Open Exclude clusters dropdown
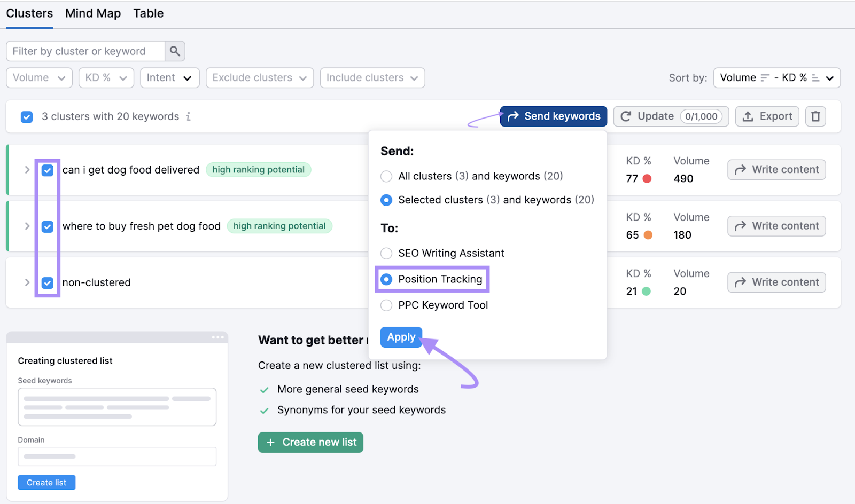Viewport: 855px width, 504px height. 260,78
